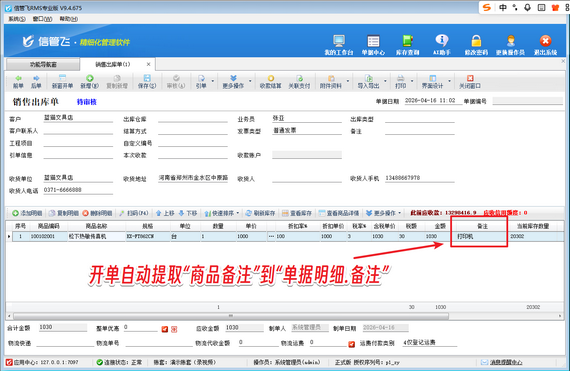
Task: Click 引单 import order button
Action: click(201, 82)
